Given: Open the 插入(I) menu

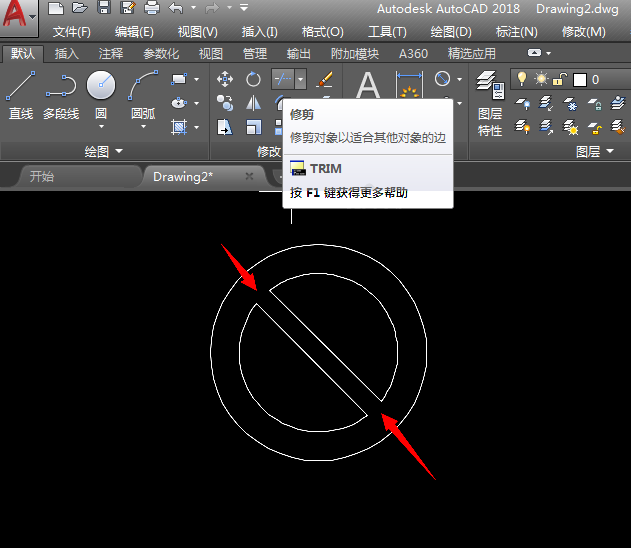Looking at the screenshot, I should point(260,32).
